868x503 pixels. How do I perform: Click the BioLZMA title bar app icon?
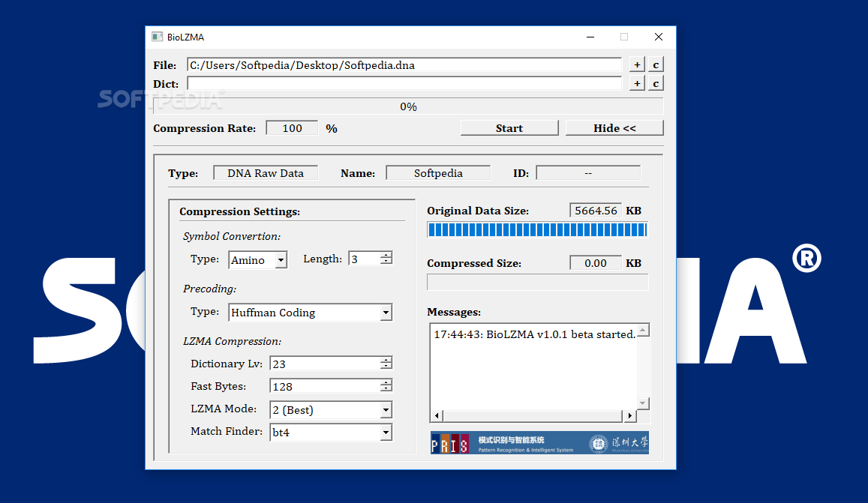tap(158, 37)
